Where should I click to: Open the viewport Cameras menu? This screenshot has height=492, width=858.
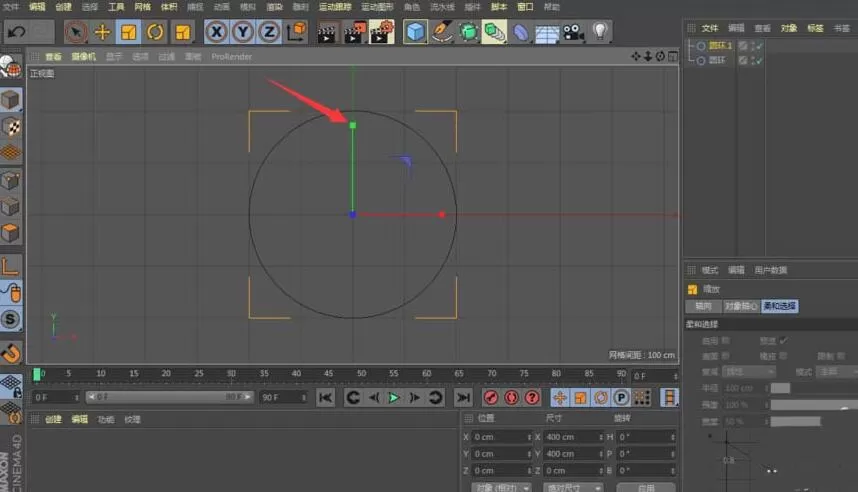pos(83,56)
